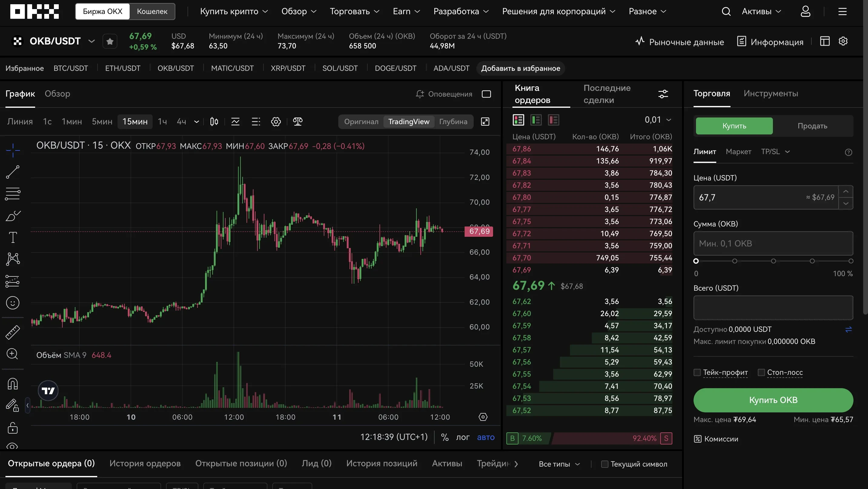Enable the Тейк-профит checkbox
Viewport: 868px width, 489px height.
(697, 372)
